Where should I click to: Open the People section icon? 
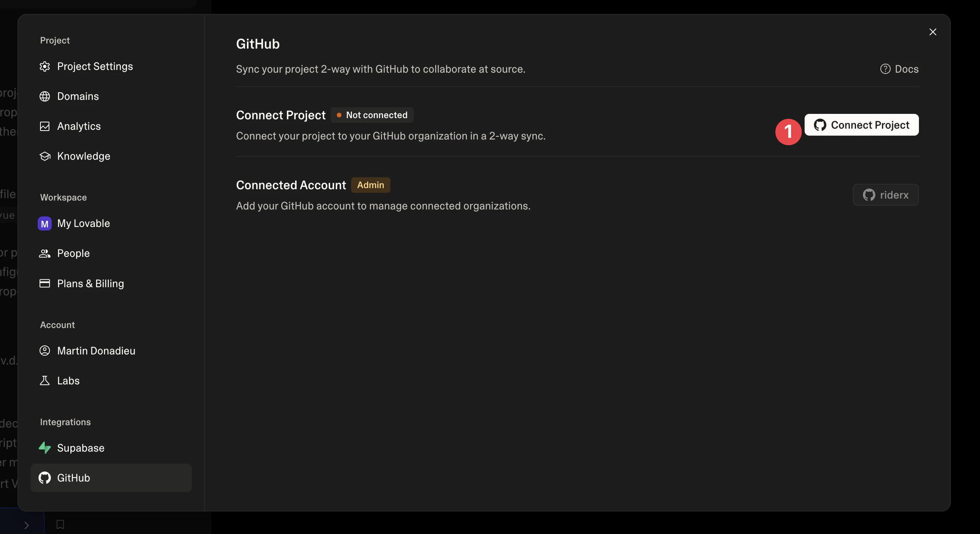45,253
